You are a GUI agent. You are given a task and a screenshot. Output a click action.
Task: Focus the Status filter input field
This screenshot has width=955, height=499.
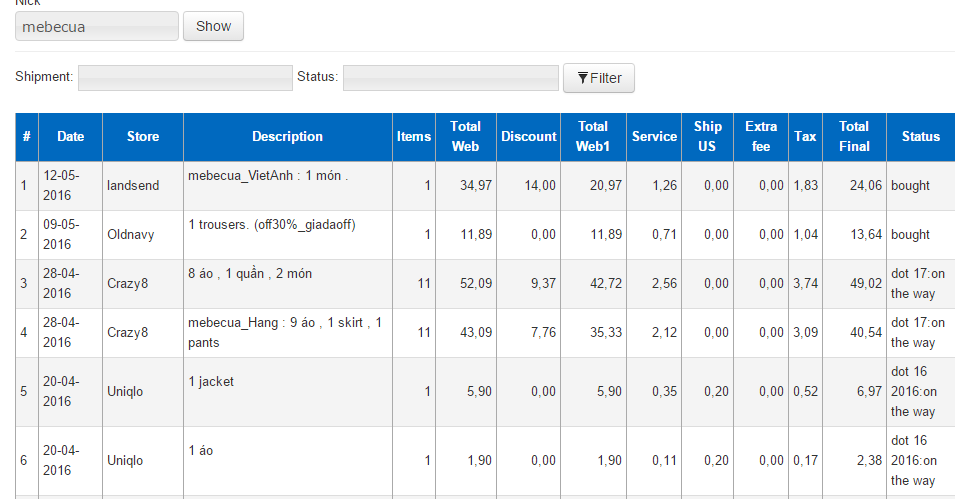[x=450, y=78]
